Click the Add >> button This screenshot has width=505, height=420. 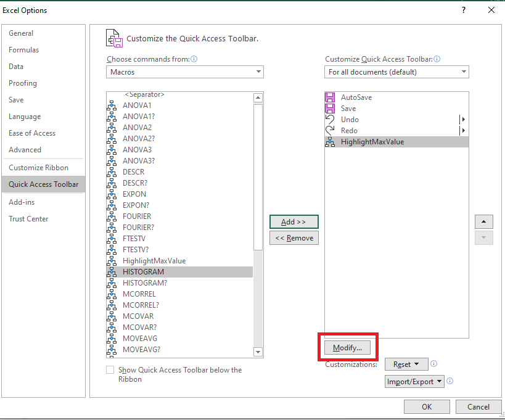pyautogui.click(x=294, y=222)
